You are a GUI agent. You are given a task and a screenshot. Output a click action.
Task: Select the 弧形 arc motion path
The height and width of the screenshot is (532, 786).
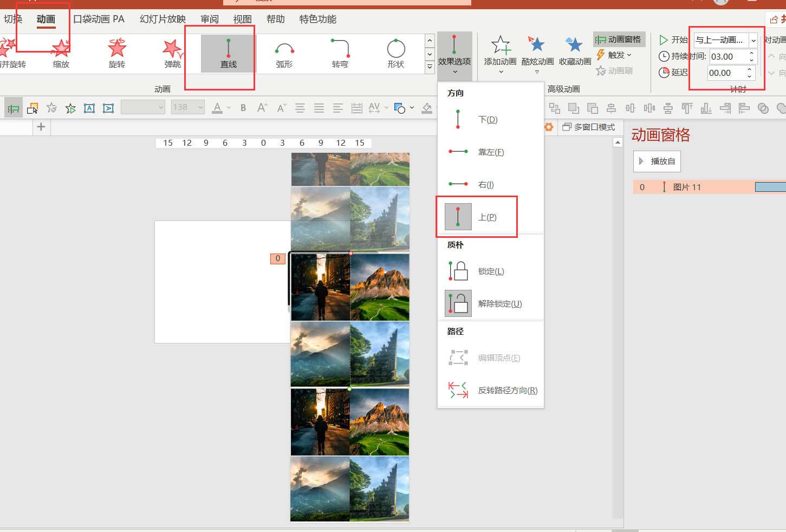(x=284, y=54)
